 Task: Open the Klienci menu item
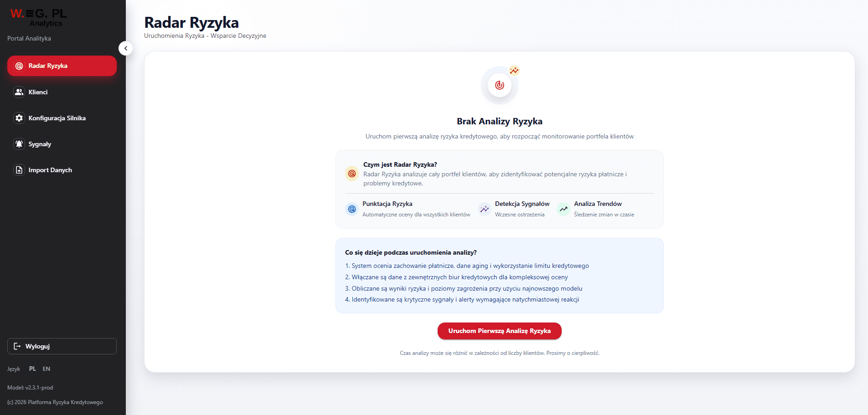pyautogui.click(x=62, y=92)
